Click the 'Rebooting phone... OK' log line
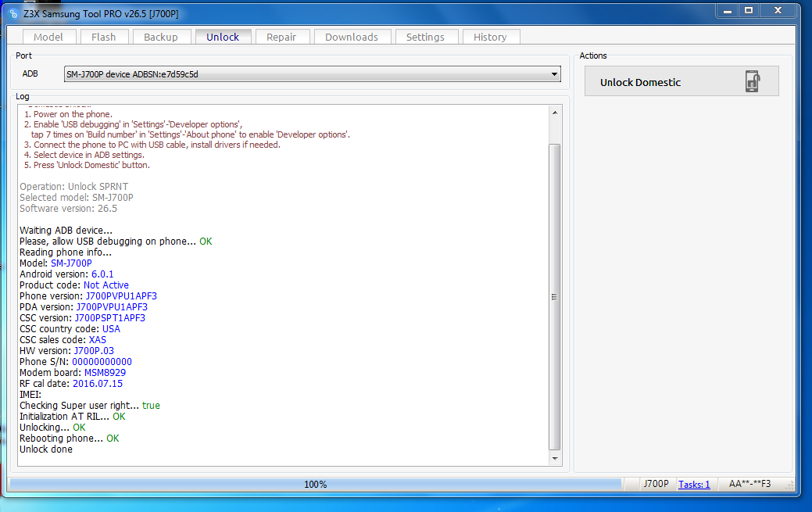 tap(70, 439)
